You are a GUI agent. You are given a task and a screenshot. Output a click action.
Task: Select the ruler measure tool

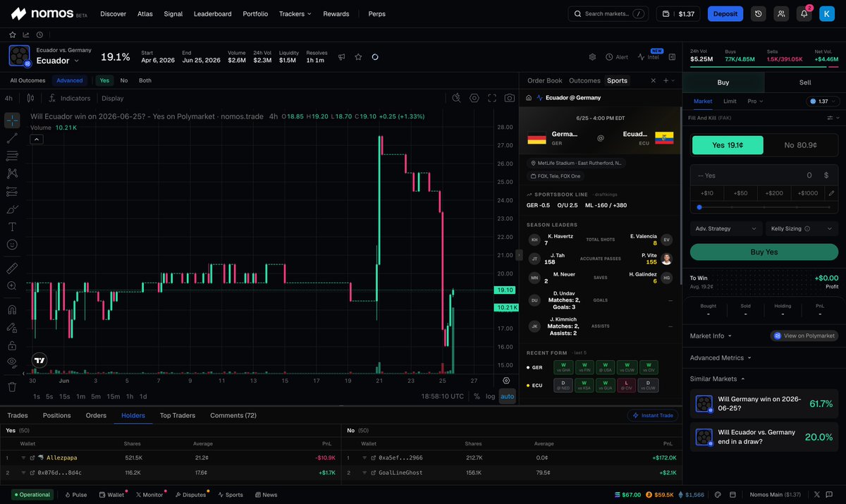[x=12, y=268]
